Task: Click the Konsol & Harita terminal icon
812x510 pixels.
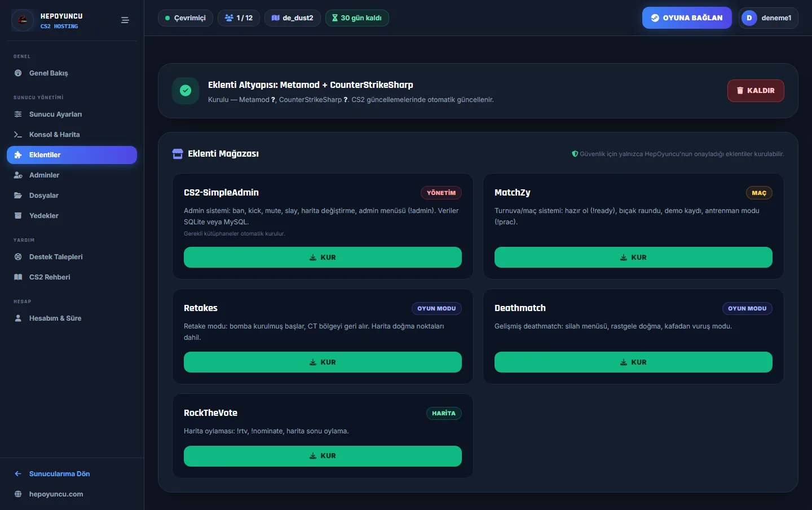Action: (x=18, y=135)
